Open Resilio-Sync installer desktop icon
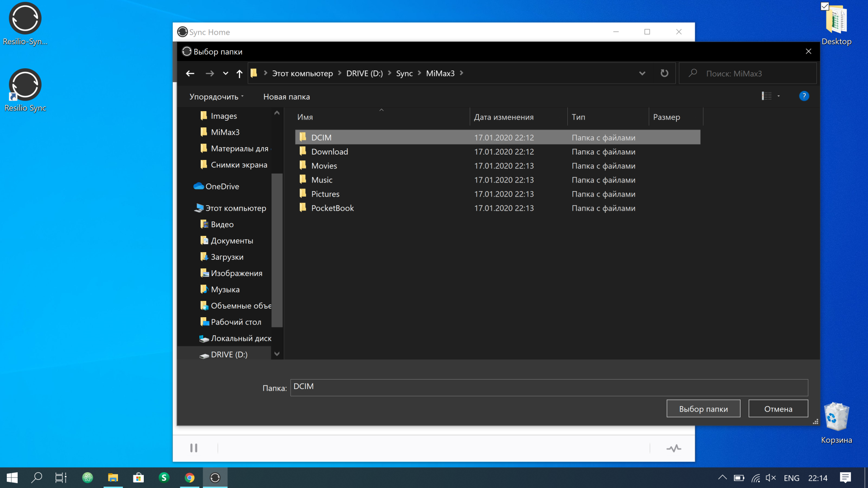The width and height of the screenshot is (868, 488). [x=25, y=25]
